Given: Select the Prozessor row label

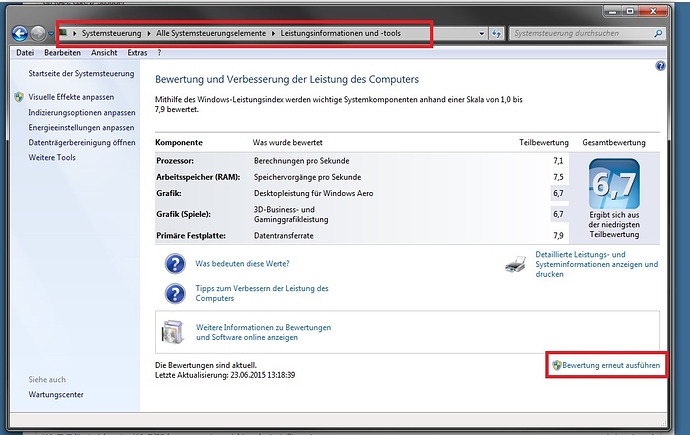Looking at the screenshot, I should pos(175,161).
